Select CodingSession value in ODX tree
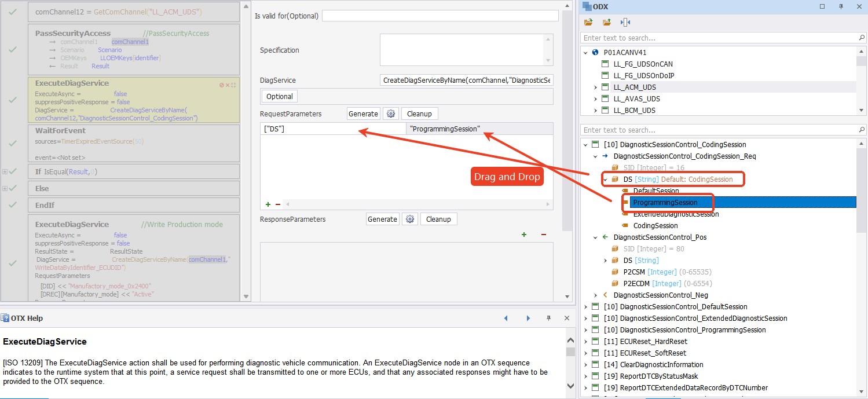Viewport: 868px width, 399px height. 655,225
